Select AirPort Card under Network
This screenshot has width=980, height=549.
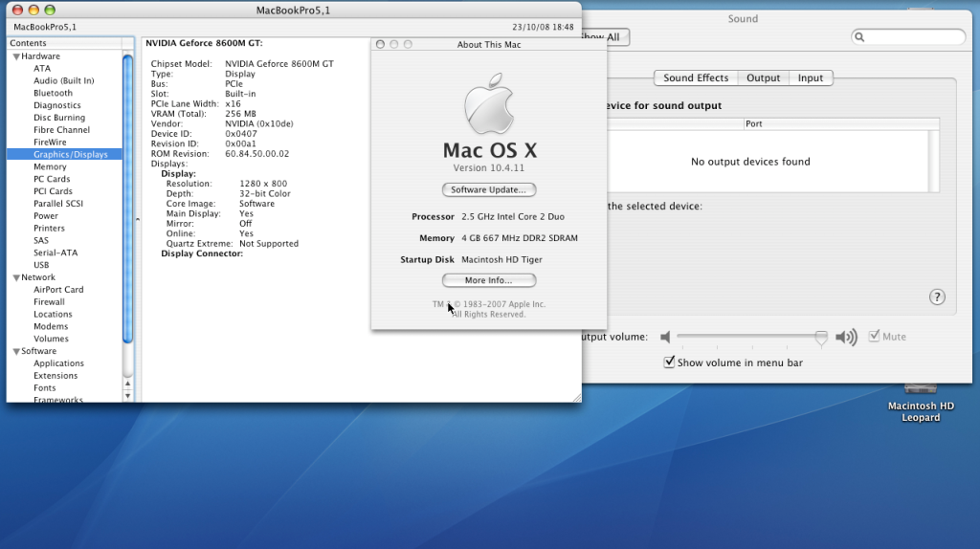tap(58, 290)
